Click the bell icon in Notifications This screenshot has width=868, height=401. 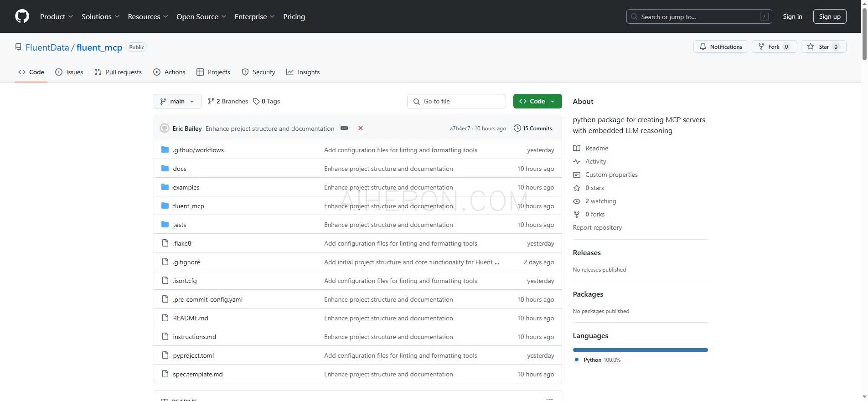(x=703, y=46)
